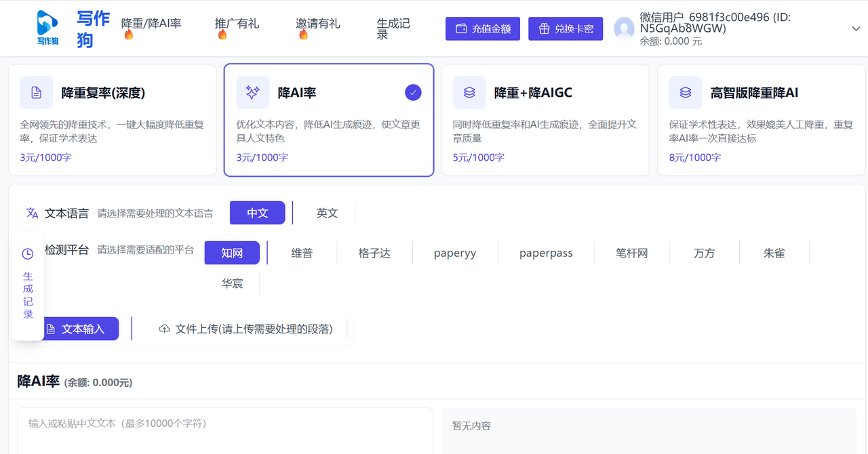Select 中文 as text language
The width and height of the screenshot is (868, 454).
[x=258, y=213]
